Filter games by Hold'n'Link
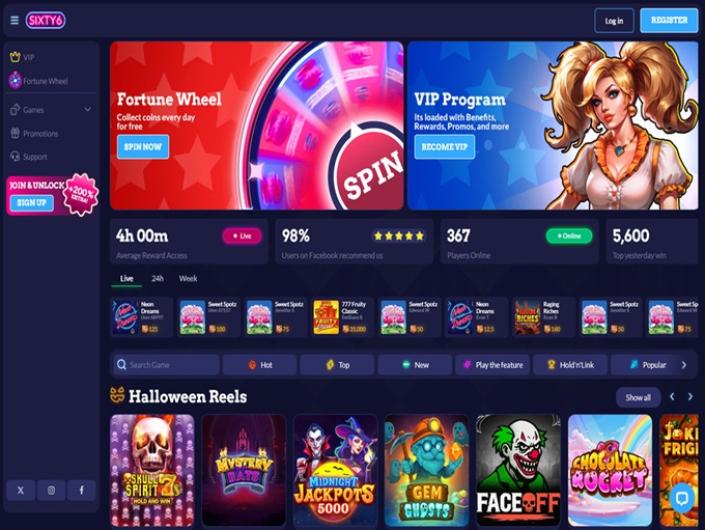Viewport: 705px width, 530px height. click(x=570, y=365)
